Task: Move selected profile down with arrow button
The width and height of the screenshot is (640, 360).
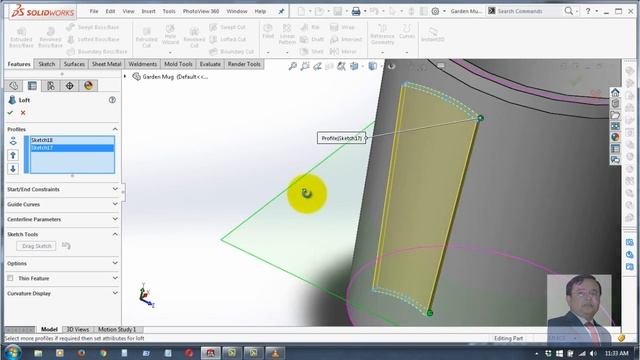Action: (13, 169)
